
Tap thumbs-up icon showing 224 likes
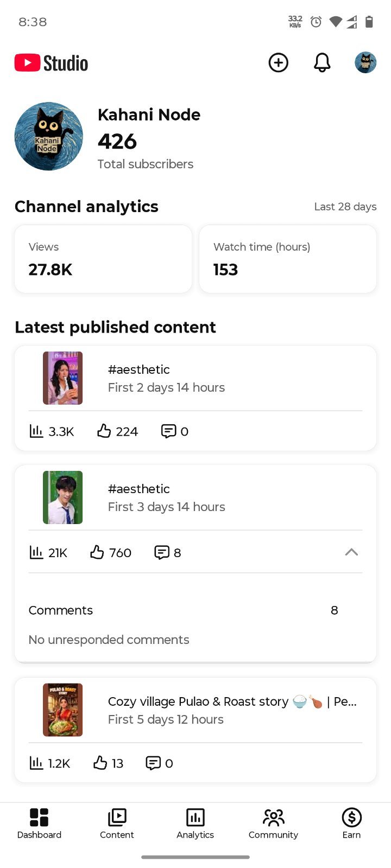(104, 431)
